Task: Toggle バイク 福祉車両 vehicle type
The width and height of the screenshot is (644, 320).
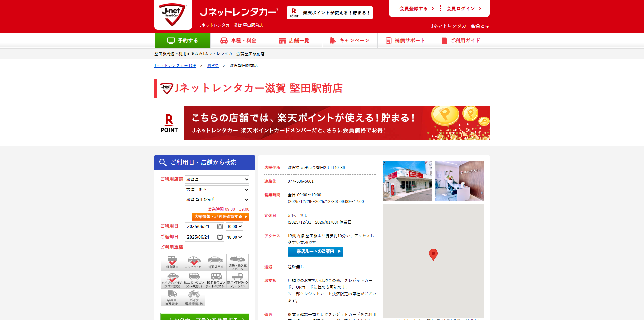Action: pos(194,298)
